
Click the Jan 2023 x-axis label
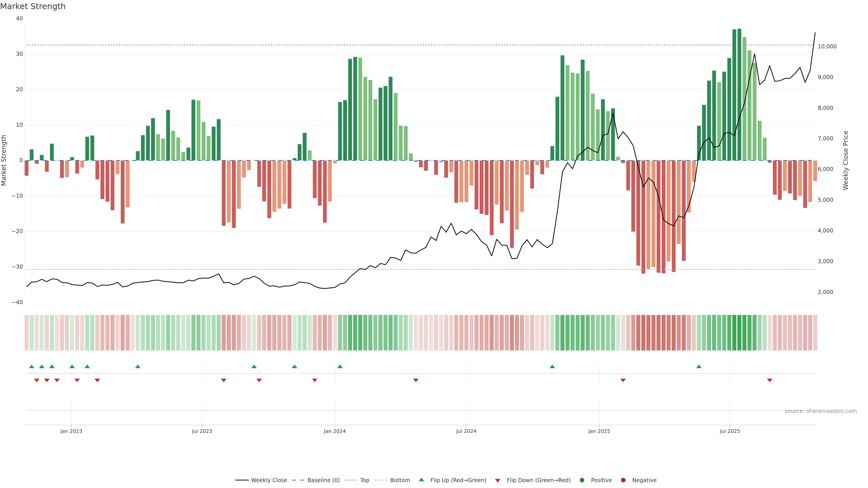(x=71, y=431)
